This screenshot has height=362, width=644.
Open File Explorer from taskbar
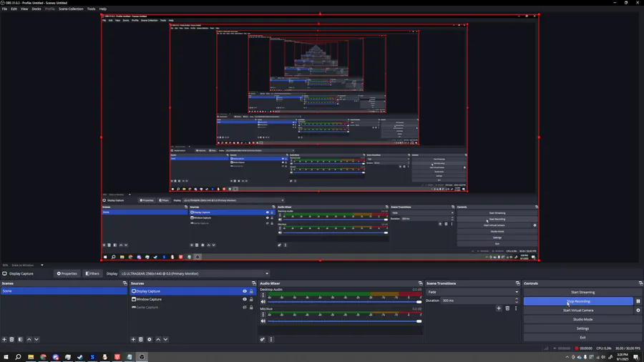(31, 357)
